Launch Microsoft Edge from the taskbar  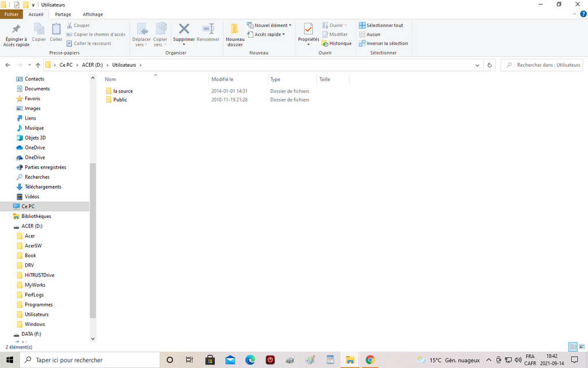click(x=250, y=360)
